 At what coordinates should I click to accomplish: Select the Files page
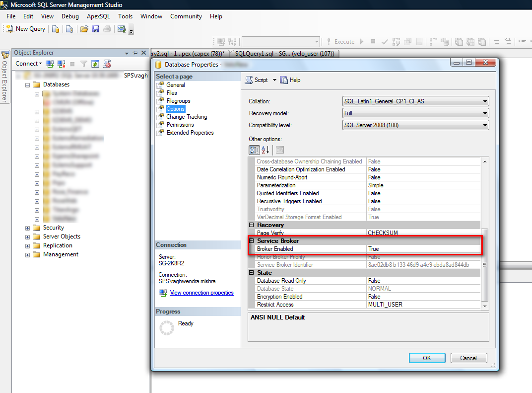click(172, 93)
